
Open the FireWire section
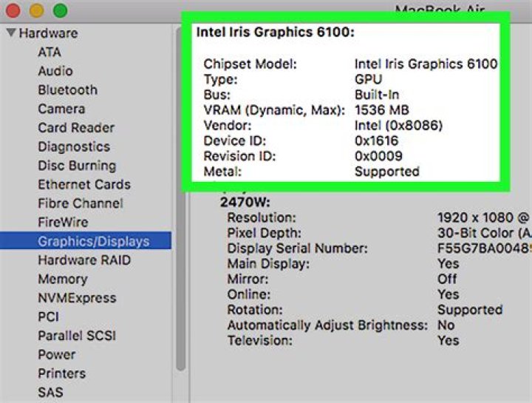pyautogui.click(x=63, y=223)
